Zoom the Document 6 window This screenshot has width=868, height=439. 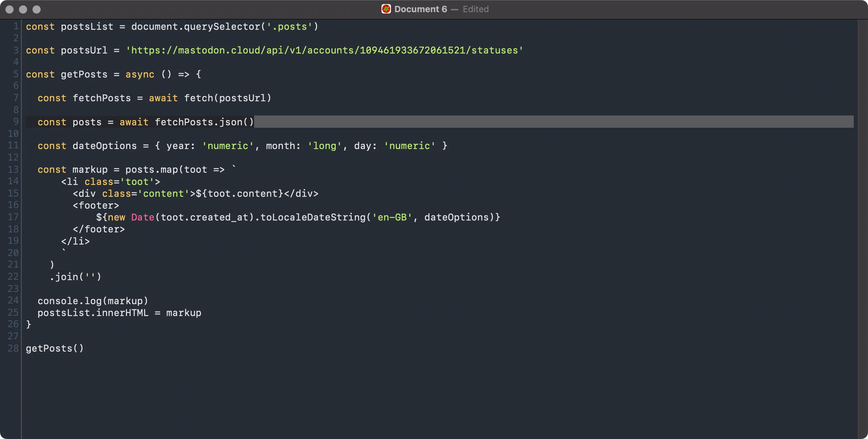coord(37,9)
